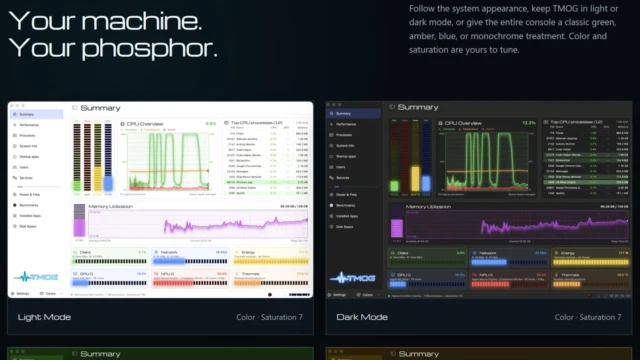The width and height of the screenshot is (640, 360).
Task: Click the vertical CPU meter bars in Dark Mode
Action: click(x=410, y=157)
